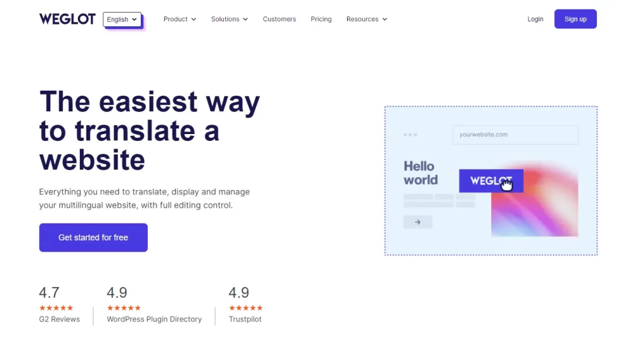
Task: Open the Pricing page
Action: click(321, 20)
